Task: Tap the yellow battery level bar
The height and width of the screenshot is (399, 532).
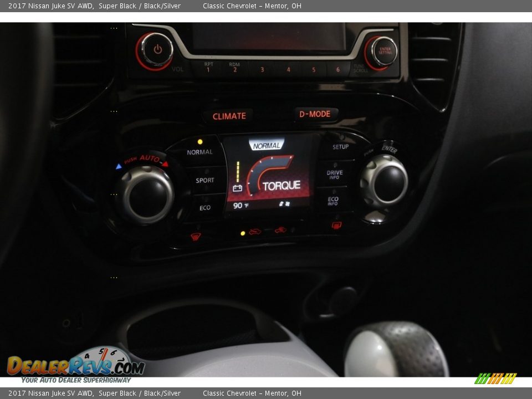Action: 238,172
